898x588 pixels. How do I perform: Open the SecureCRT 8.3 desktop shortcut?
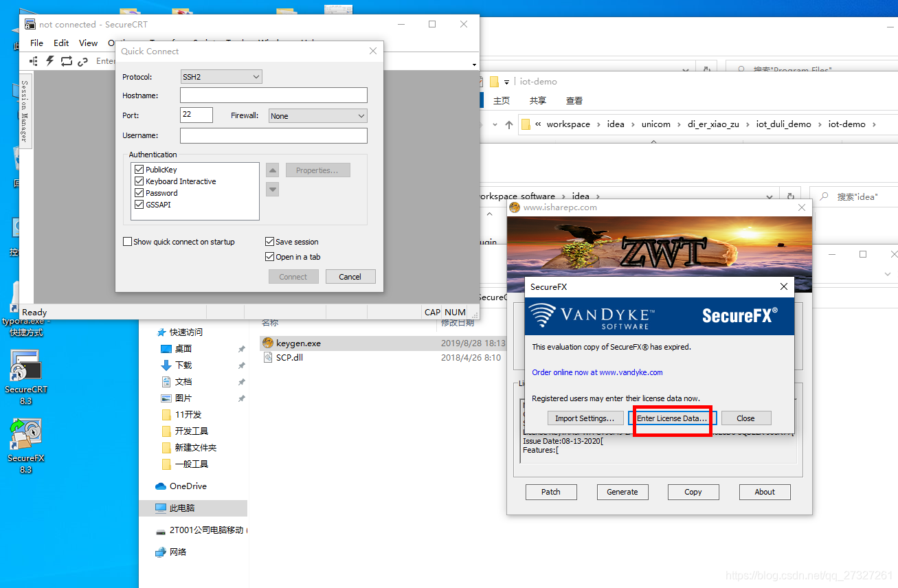pos(26,376)
